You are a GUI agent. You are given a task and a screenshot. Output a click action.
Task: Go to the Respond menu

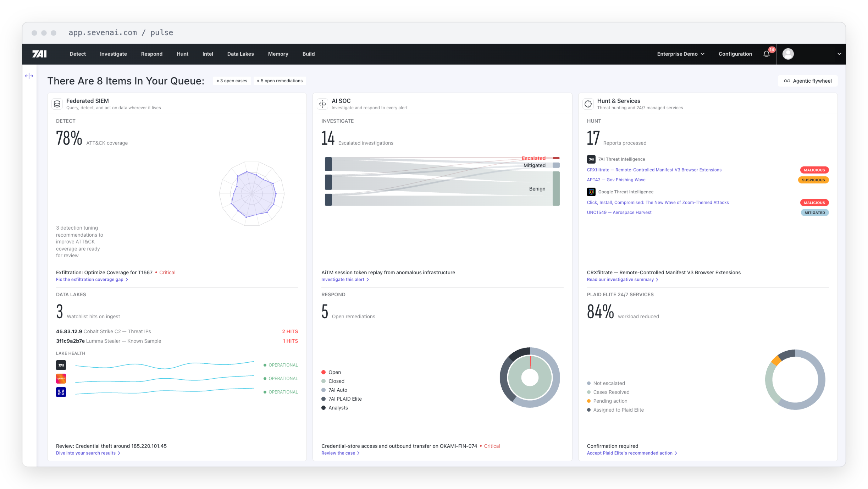(152, 54)
